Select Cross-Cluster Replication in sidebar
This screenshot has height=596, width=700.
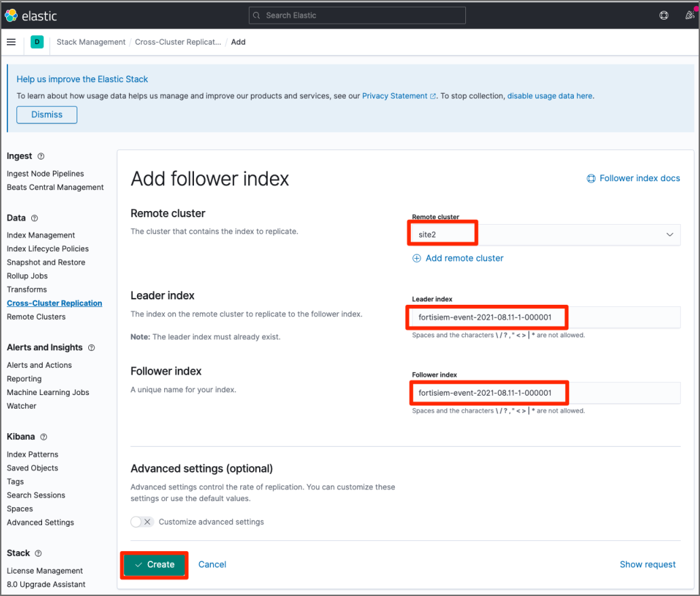[x=54, y=303]
